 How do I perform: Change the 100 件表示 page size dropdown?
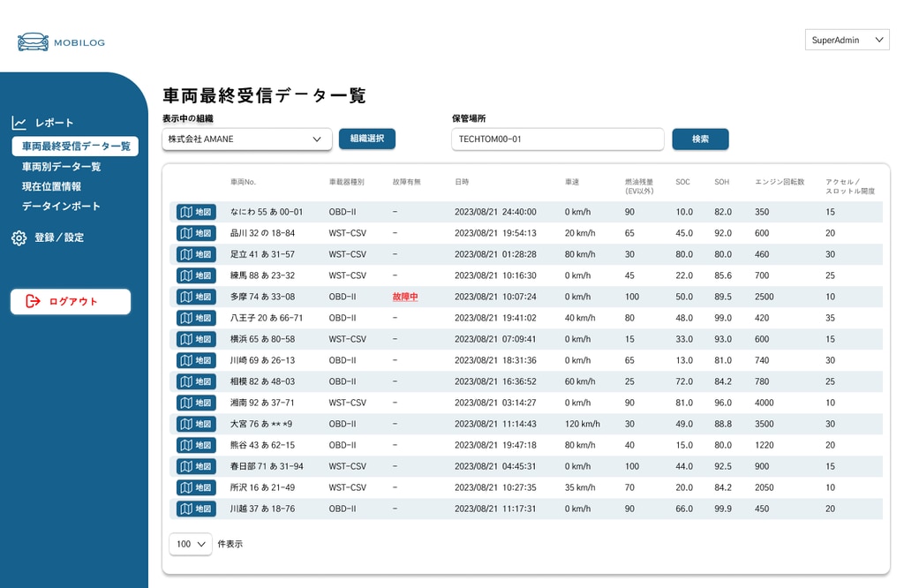(x=191, y=544)
